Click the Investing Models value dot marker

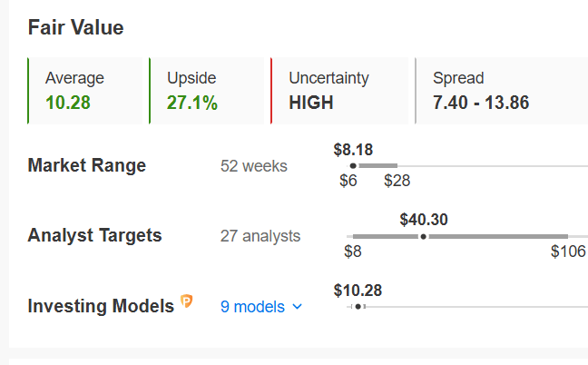(358, 307)
